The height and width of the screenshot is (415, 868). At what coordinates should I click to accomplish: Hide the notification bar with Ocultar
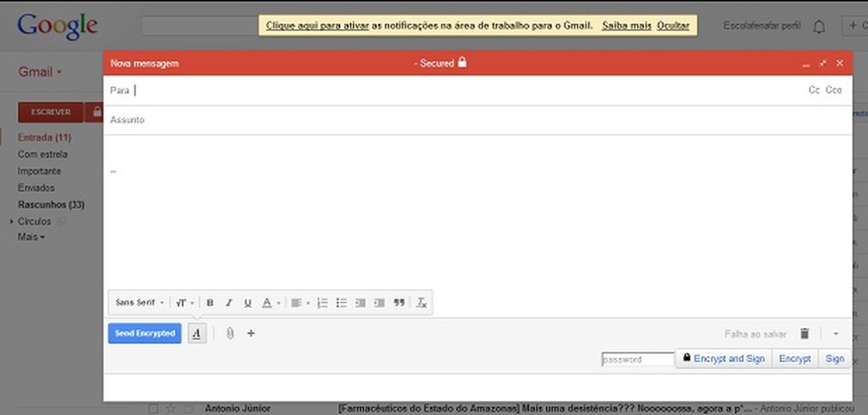point(673,26)
